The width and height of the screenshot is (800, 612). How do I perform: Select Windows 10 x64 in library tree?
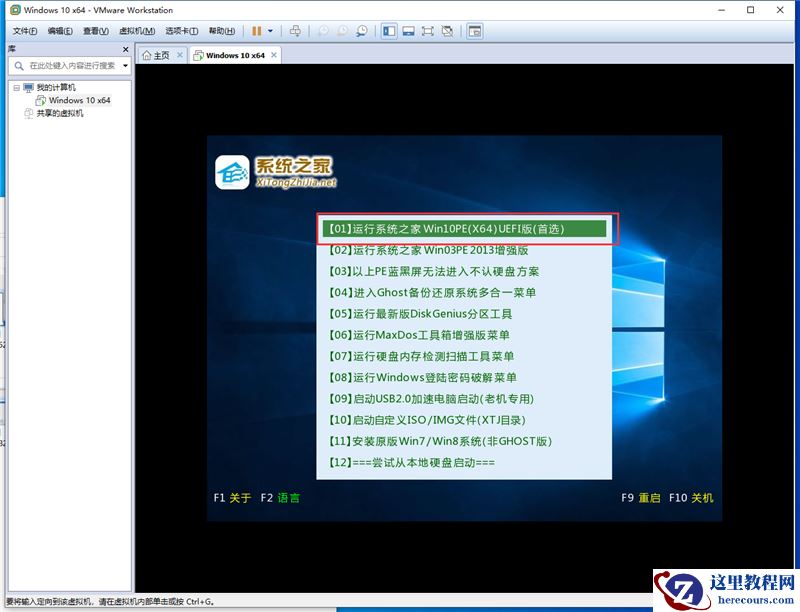point(80,100)
